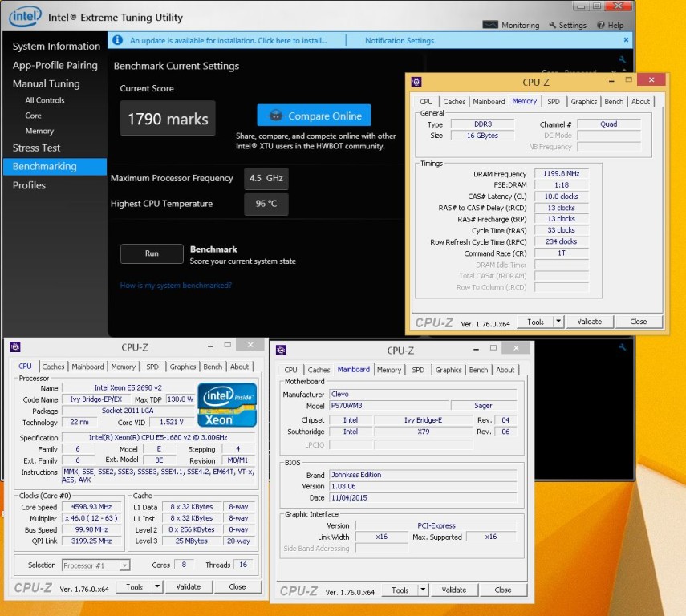The image size is (686, 616).
Task: Click the Core Speed value 4598.93 MHz
Action: (91, 507)
